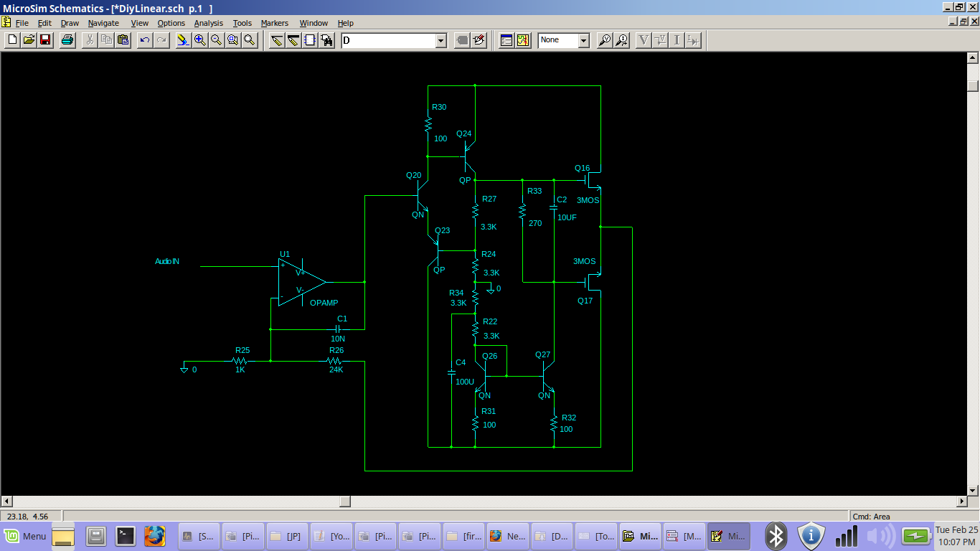Open the Setup Analysis icon
The image size is (980, 551).
click(x=507, y=40)
